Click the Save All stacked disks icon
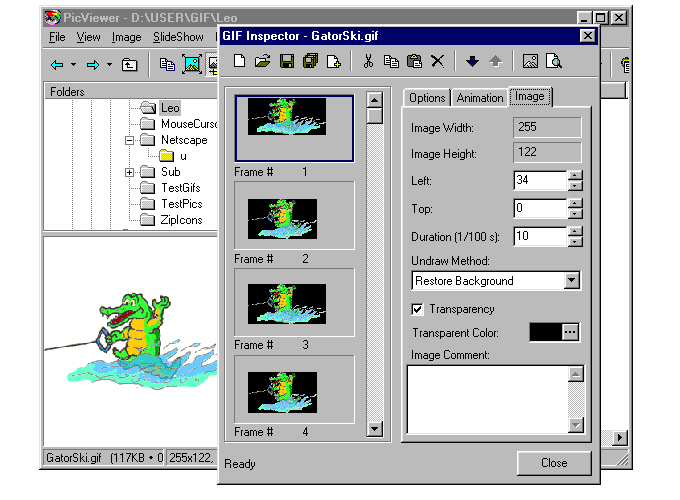The image size is (680, 500). 311,61
